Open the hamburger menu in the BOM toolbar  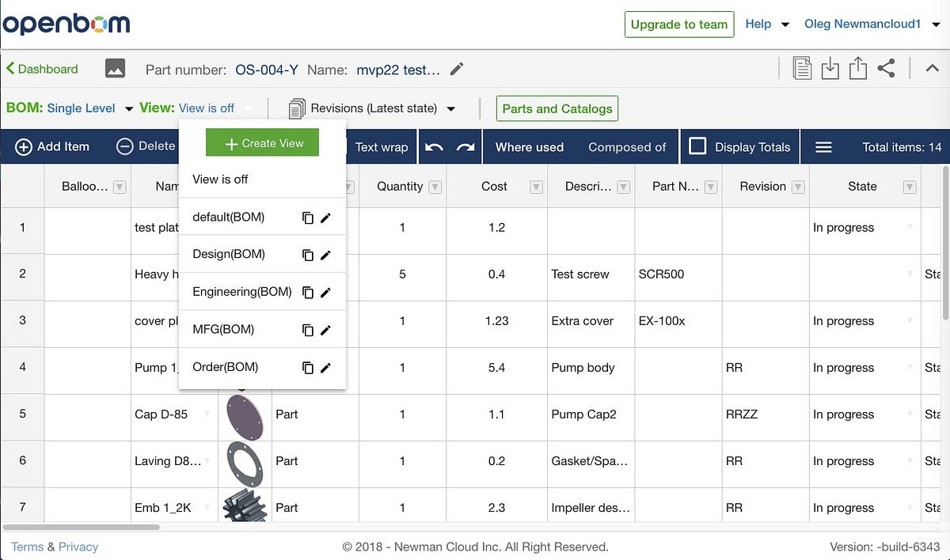click(x=823, y=146)
